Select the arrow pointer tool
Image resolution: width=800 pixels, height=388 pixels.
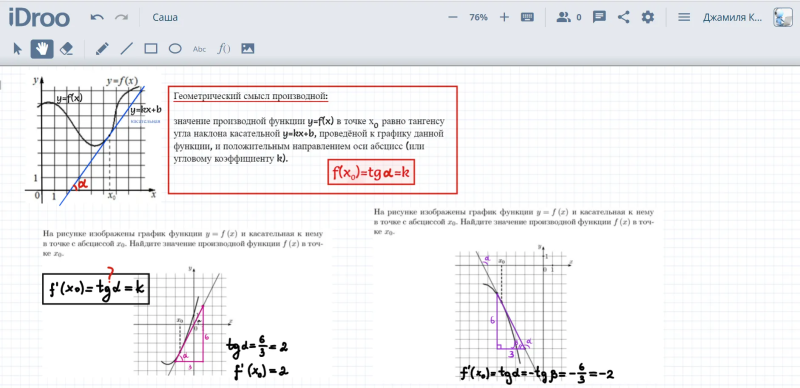(x=18, y=49)
